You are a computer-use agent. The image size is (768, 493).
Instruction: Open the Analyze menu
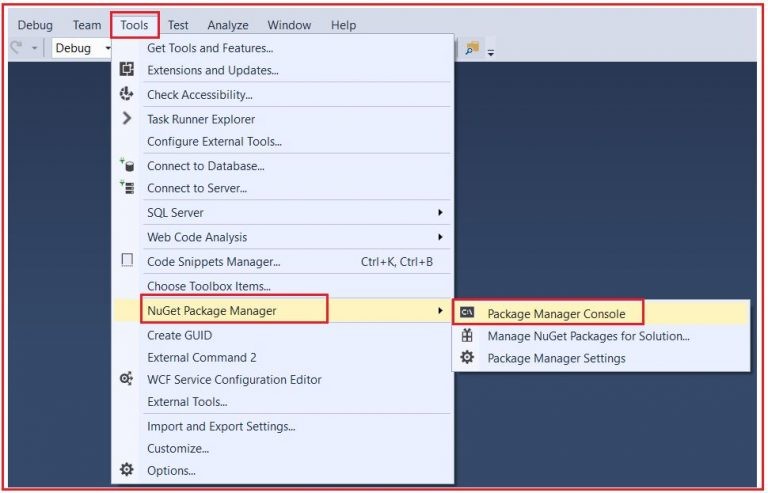228,25
